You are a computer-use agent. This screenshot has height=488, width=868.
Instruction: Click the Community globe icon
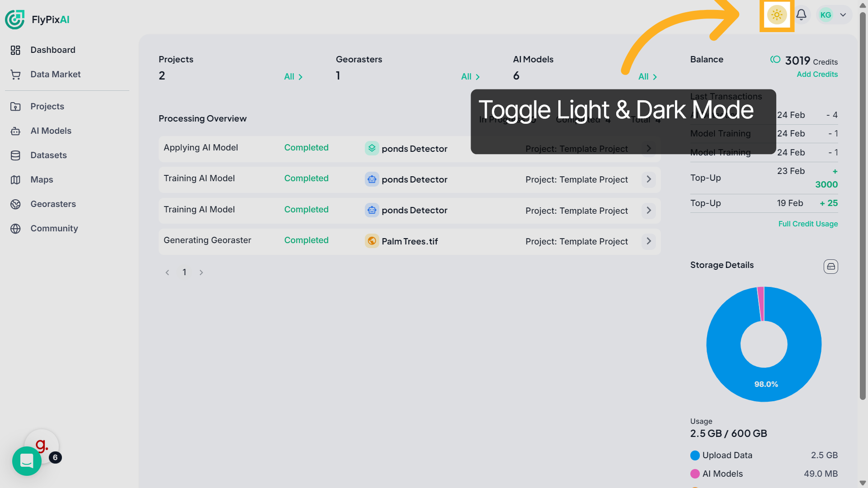click(15, 229)
